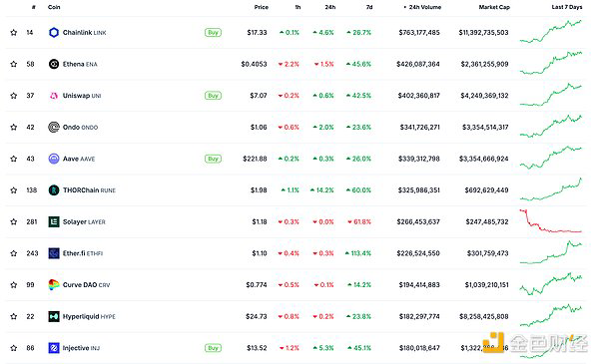
Task: Click the THORChain RUNE logo
Action: [x=54, y=190]
